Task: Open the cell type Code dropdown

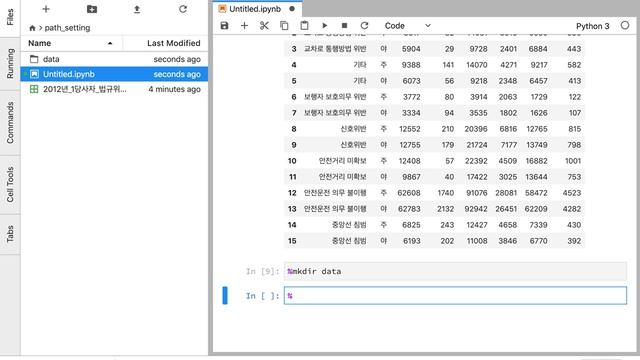Action: click(407, 26)
